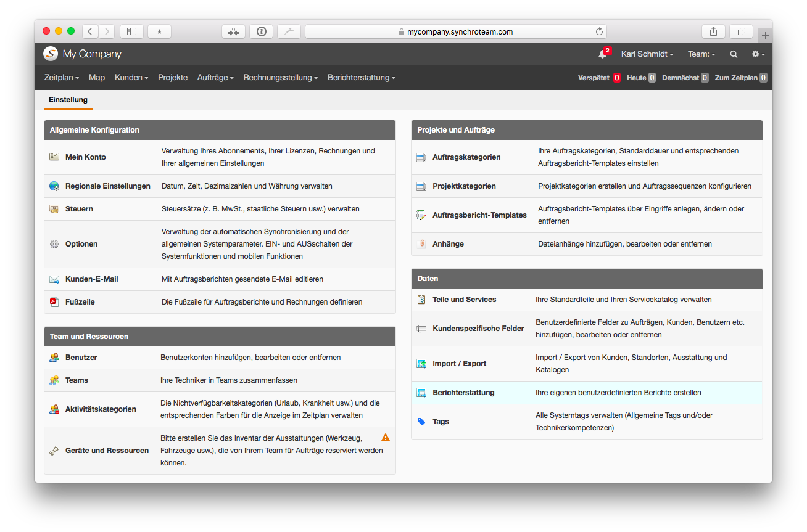807x532 pixels.
Task: Click the Teile und Services clipboard icon
Action: pyautogui.click(x=421, y=300)
